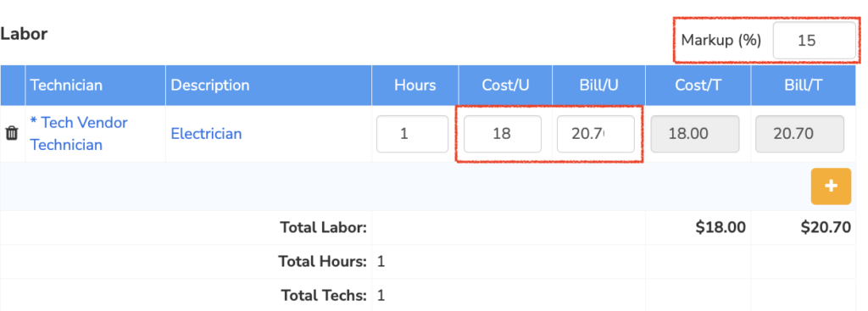Edit the Bill/U input showing 20.70

pyautogui.click(x=596, y=134)
